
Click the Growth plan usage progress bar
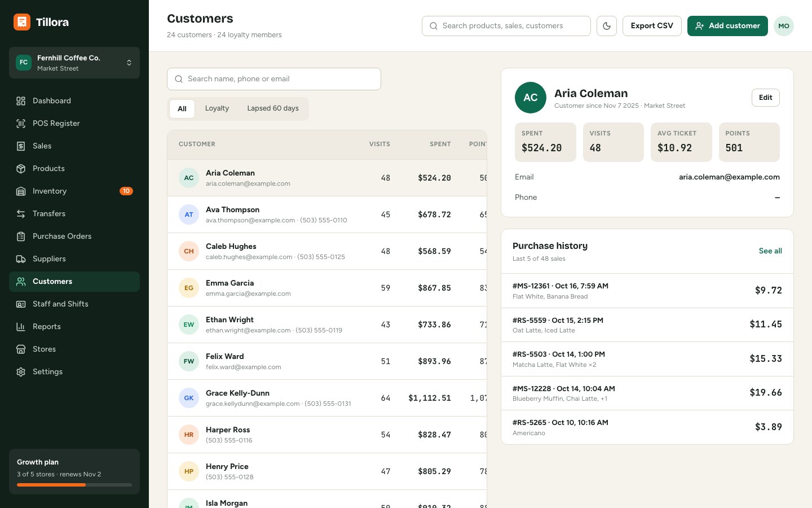74,485
